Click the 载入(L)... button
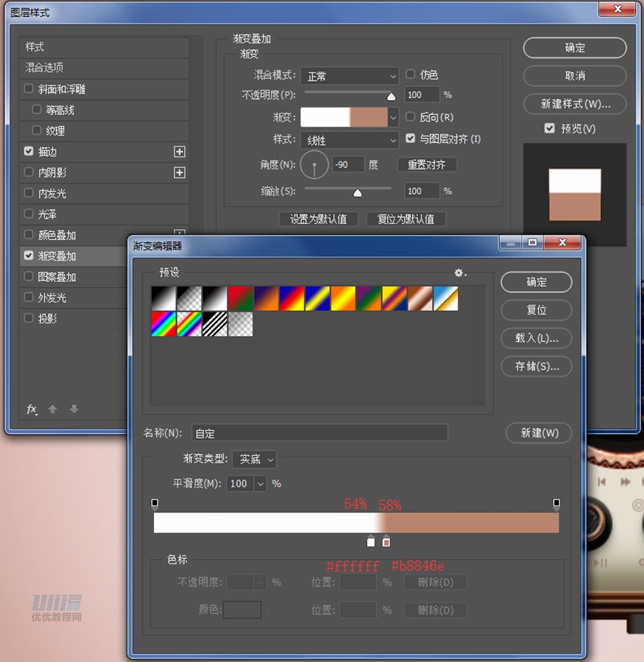Screen dimensions: 644x662 (536, 338)
